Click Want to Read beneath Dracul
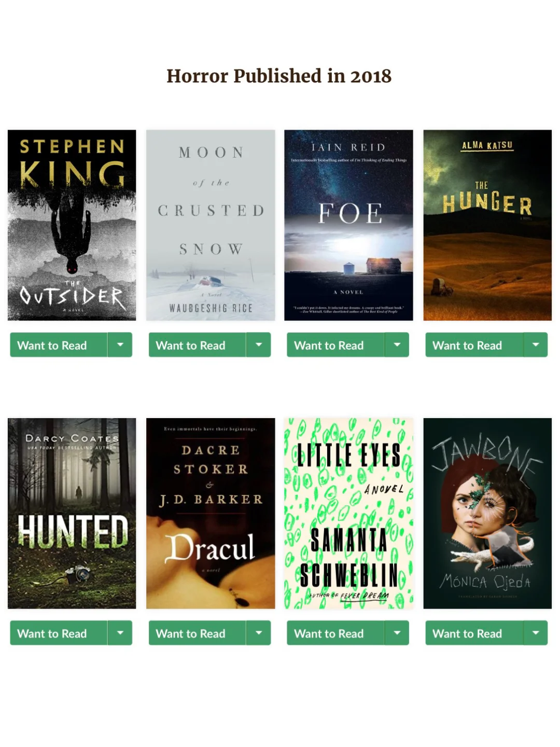Image resolution: width=560 pixels, height=747 pixels. pos(197,632)
